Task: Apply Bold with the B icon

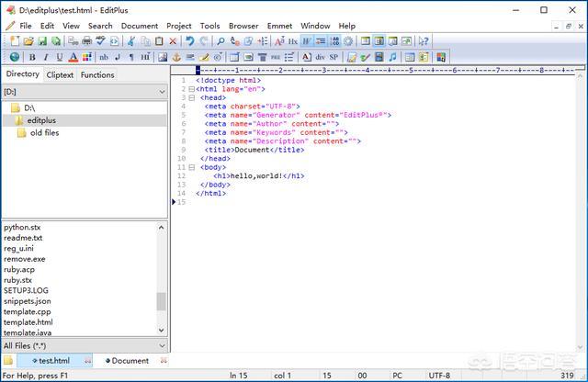Action: 32,57
